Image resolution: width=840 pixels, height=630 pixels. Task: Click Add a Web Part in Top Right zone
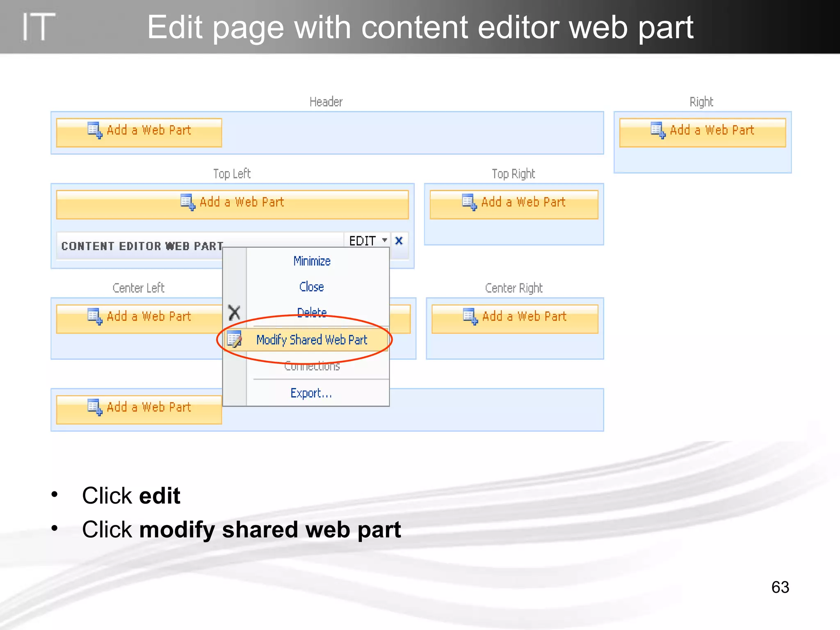coord(514,204)
